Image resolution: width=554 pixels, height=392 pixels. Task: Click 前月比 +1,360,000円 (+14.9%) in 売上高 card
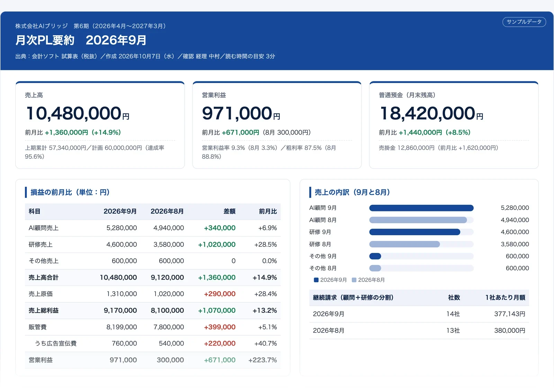coord(73,133)
